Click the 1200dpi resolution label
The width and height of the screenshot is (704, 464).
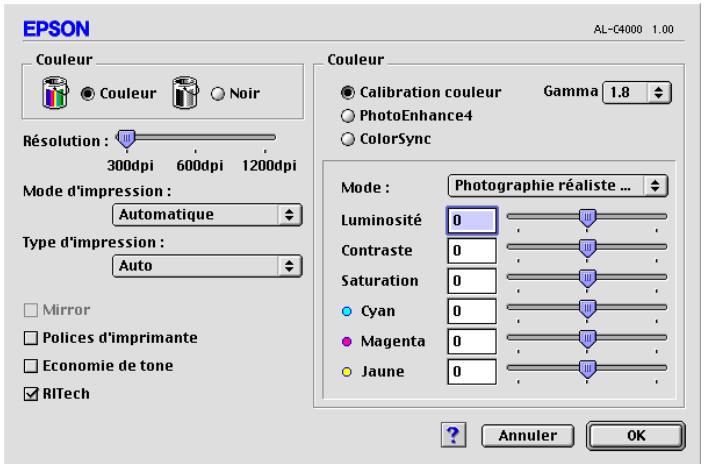pos(269,166)
